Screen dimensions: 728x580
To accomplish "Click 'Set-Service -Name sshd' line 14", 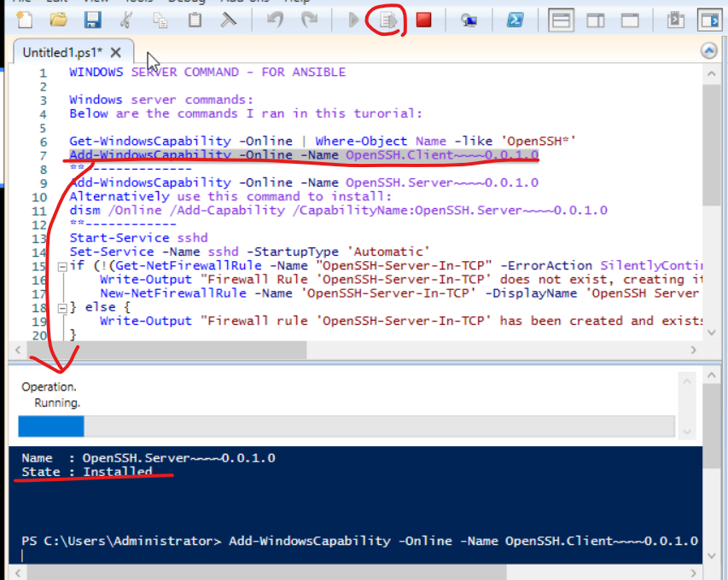I will (x=249, y=252).
